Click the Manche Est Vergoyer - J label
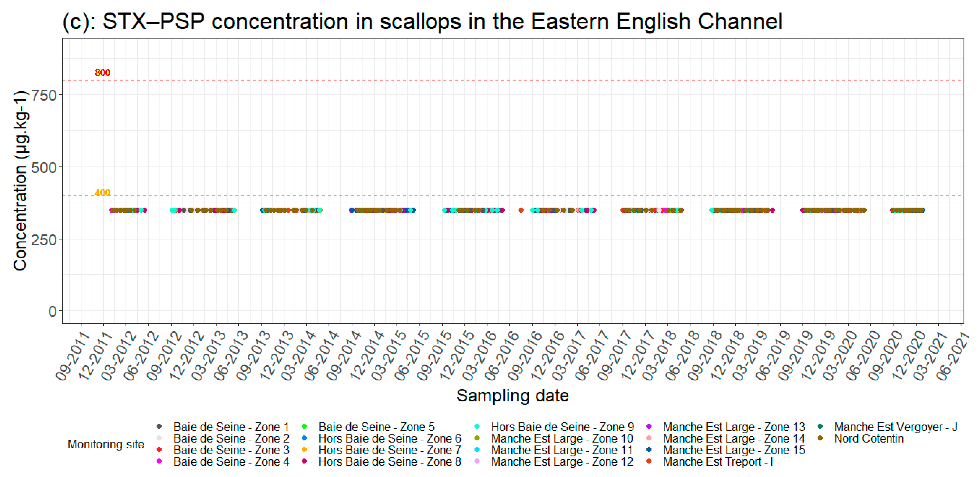980x477 pixels. [896, 427]
